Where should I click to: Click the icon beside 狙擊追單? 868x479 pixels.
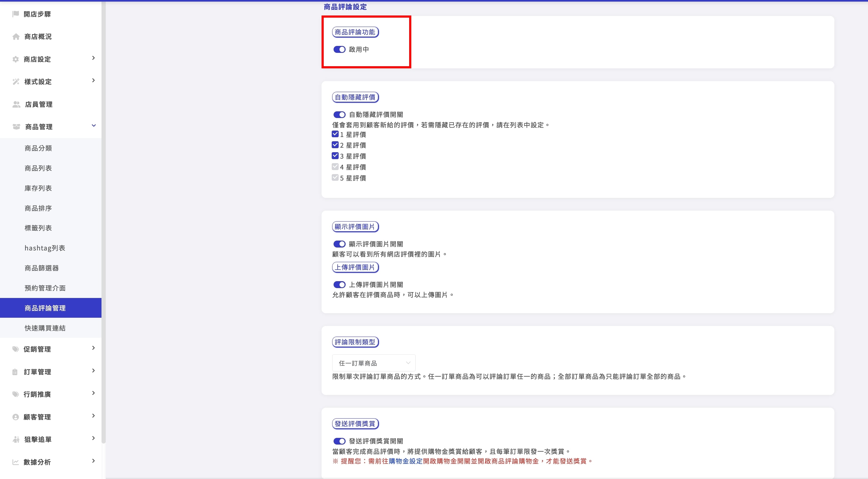[16, 439]
